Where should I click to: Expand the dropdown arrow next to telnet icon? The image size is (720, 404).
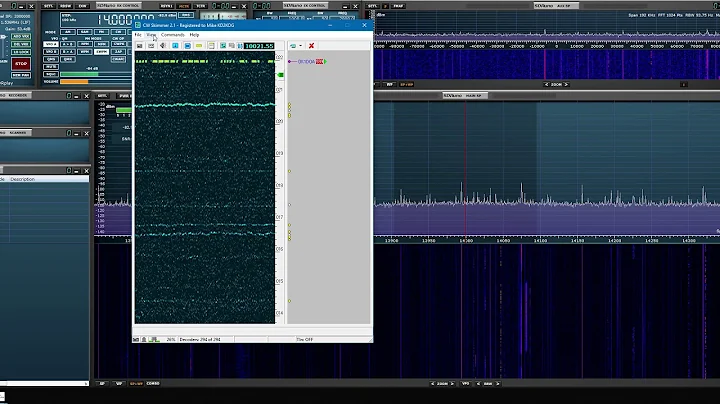pyautogui.click(x=301, y=46)
